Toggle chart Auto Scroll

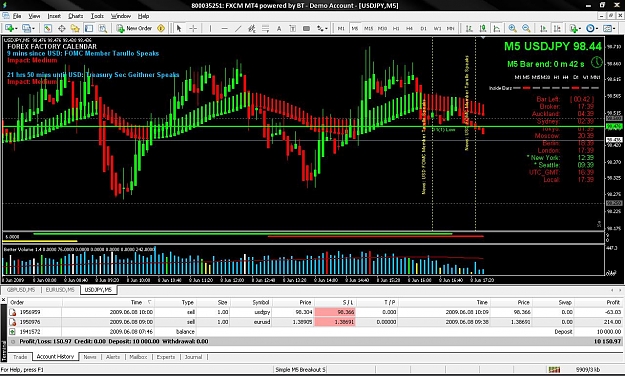click(543, 28)
